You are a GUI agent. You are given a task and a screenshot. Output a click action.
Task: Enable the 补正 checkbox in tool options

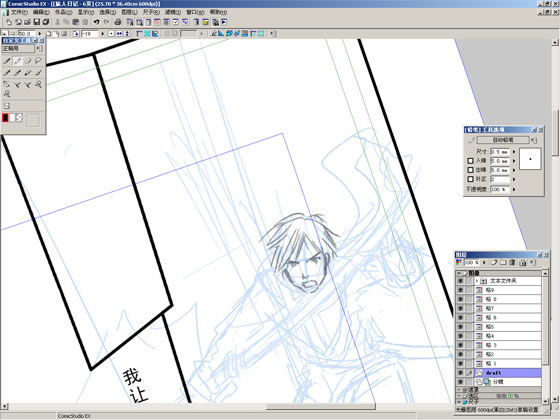point(470,179)
